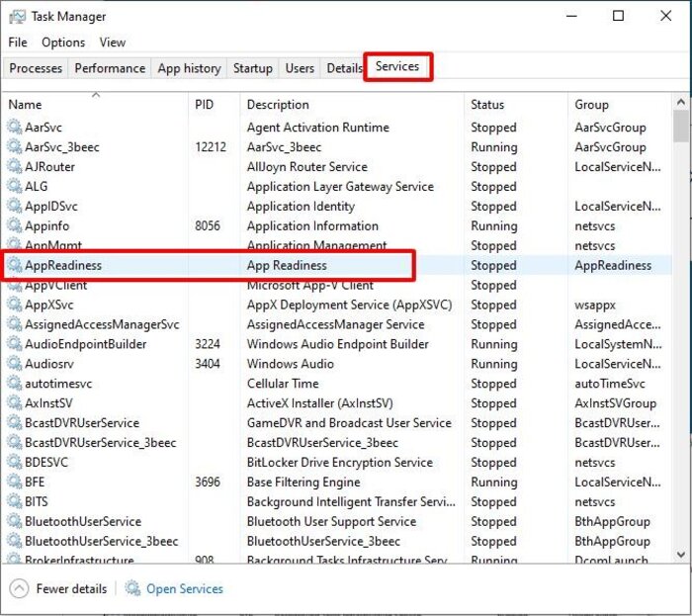The height and width of the screenshot is (616, 692).
Task: Select the AppReadiness service name
Action: pos(63,265)
